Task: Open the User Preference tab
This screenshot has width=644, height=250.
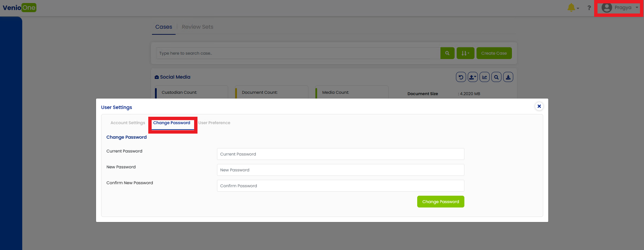Action: (x=214, y=123)
